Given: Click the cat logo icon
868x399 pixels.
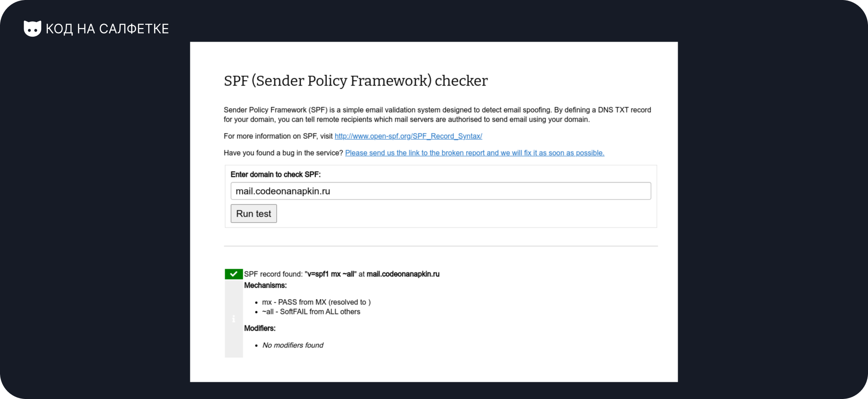Looking at the screenshot, I should coord(32,28).
